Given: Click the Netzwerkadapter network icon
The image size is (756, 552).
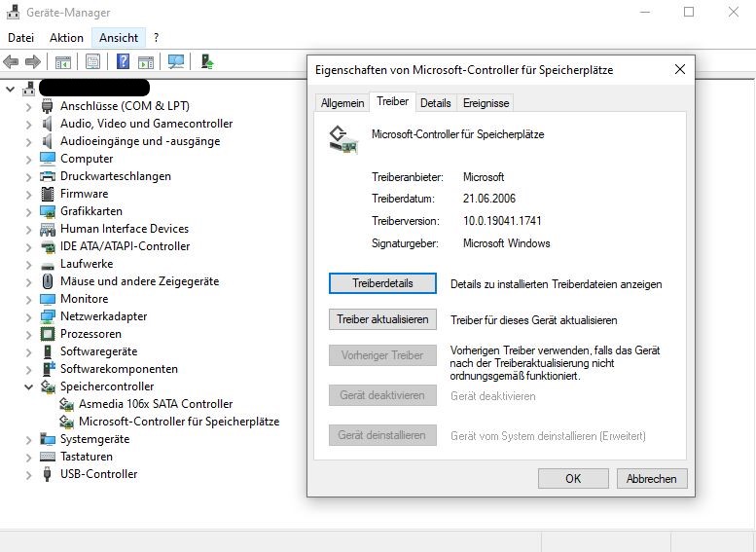Looking at the screenshot, I should [48, 316].
